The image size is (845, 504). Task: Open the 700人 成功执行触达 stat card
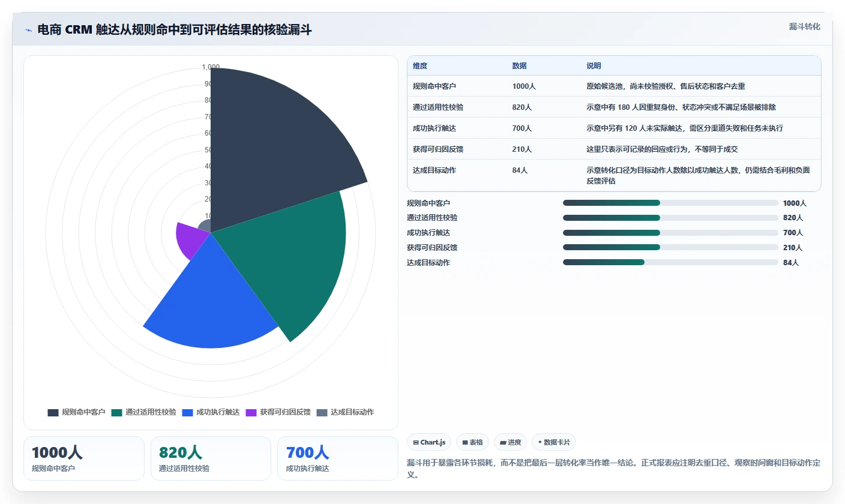point(337,458)
